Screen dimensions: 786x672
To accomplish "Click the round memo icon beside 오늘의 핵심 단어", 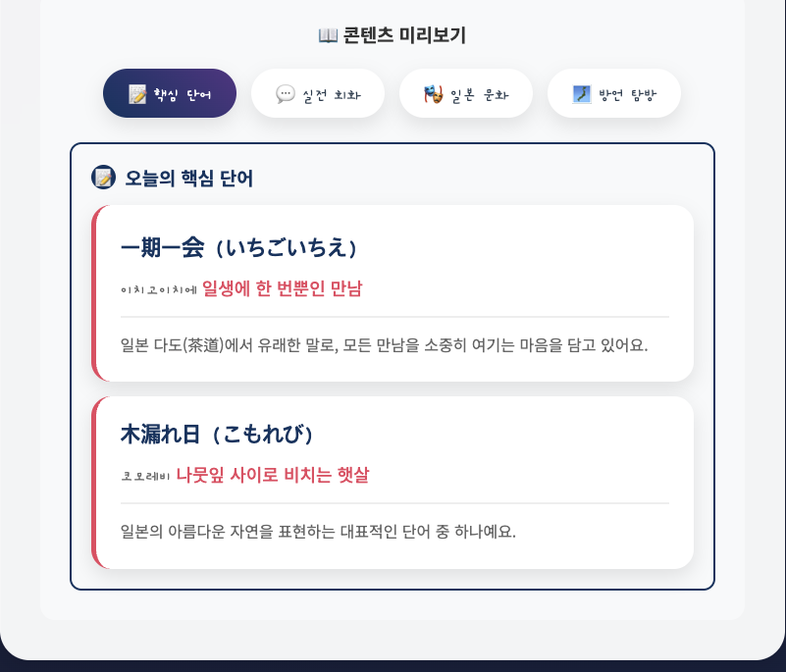I will 103,178.
